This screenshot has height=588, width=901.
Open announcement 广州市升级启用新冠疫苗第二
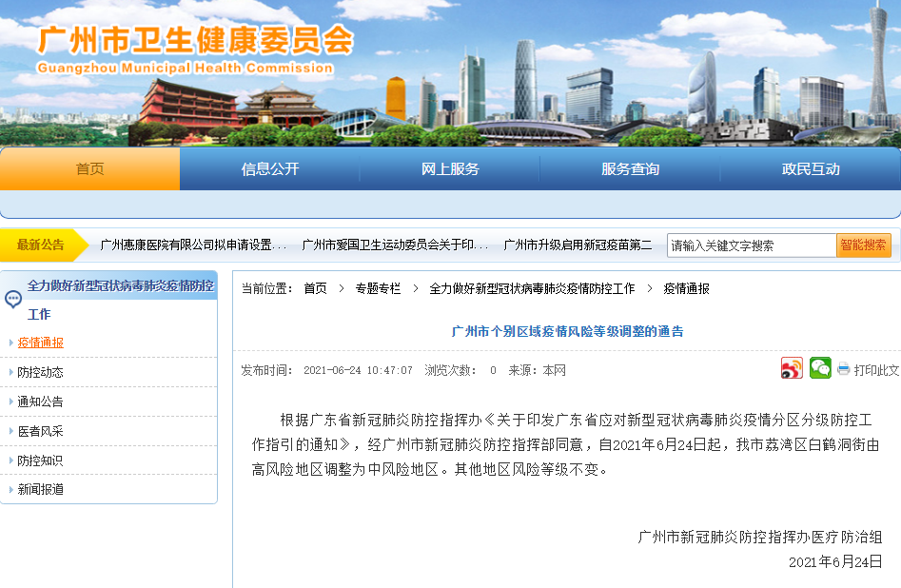578,245
